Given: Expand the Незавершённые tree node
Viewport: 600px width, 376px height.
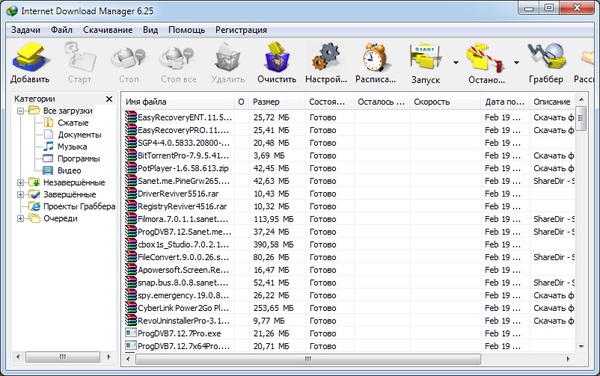Looking at the screenshot, I should click(21, 183).
